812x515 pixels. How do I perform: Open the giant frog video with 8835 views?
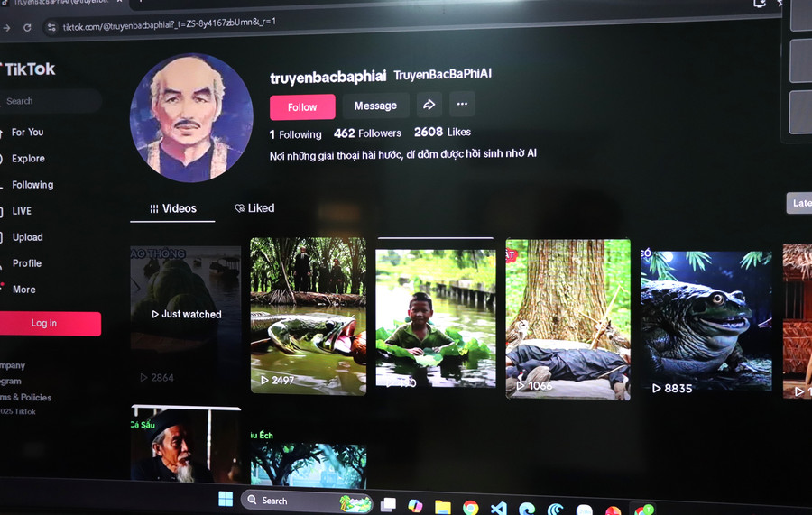click(x=706, y=320)
